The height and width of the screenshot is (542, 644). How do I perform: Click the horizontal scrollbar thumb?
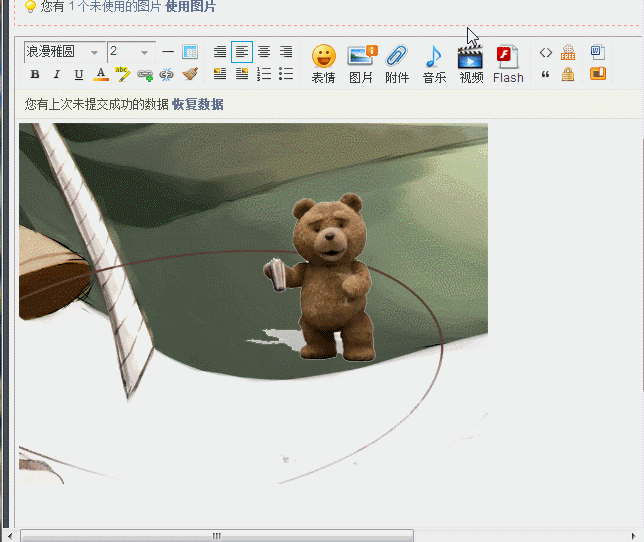(x=217, y=536)
